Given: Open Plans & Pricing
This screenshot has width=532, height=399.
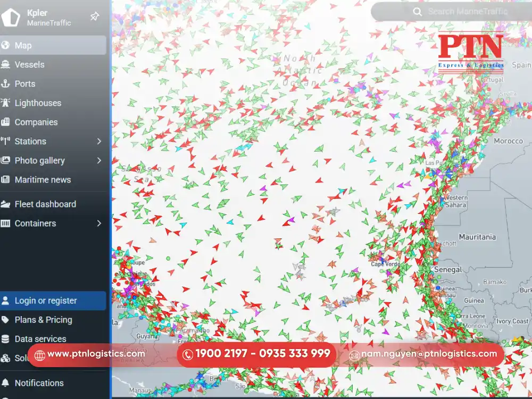Looking at the screenshot, I should [44, 320].
